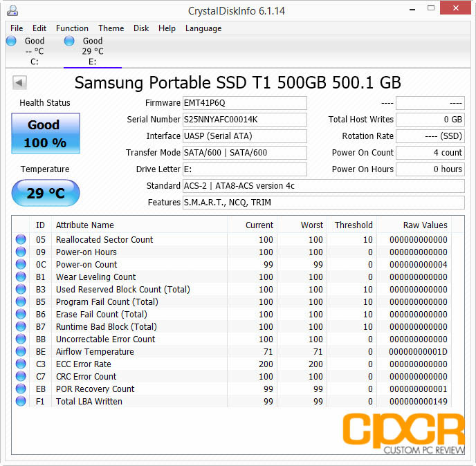
Task: Select the E: disk tab at 29 °C
Action: click(x=93, y=51)
